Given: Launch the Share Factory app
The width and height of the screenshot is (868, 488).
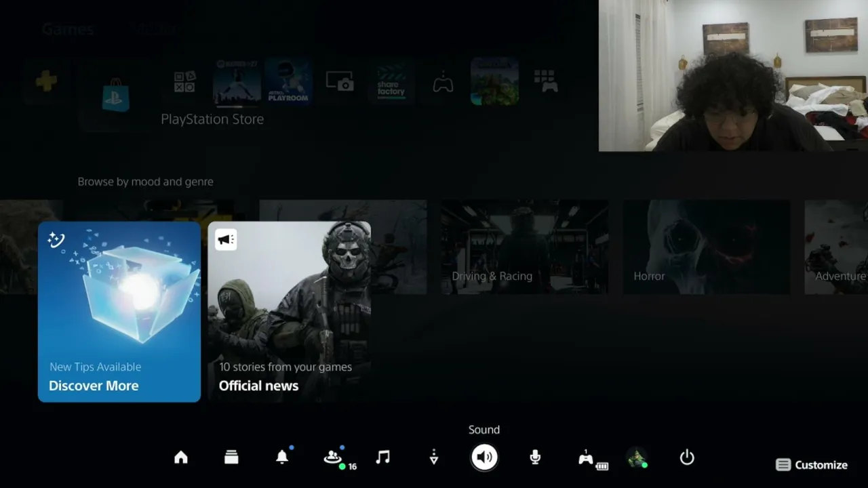Looking at the screenshot, I should [391, 81].
